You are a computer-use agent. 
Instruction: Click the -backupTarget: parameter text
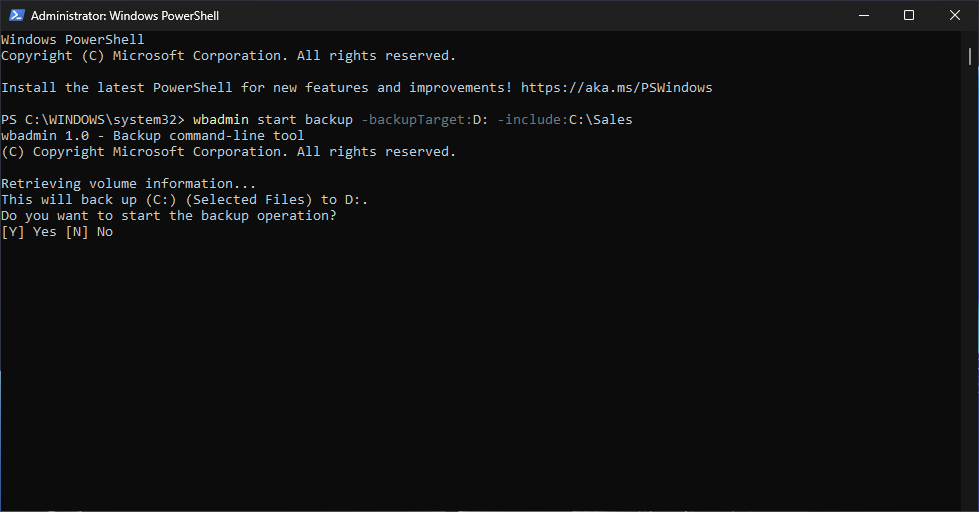coord(413,120)
